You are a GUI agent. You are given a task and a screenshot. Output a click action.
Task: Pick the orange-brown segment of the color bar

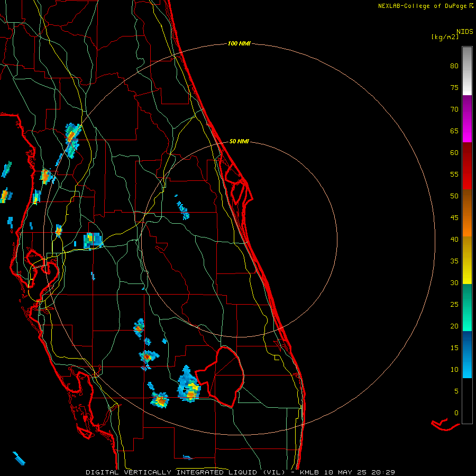[467, 213]
